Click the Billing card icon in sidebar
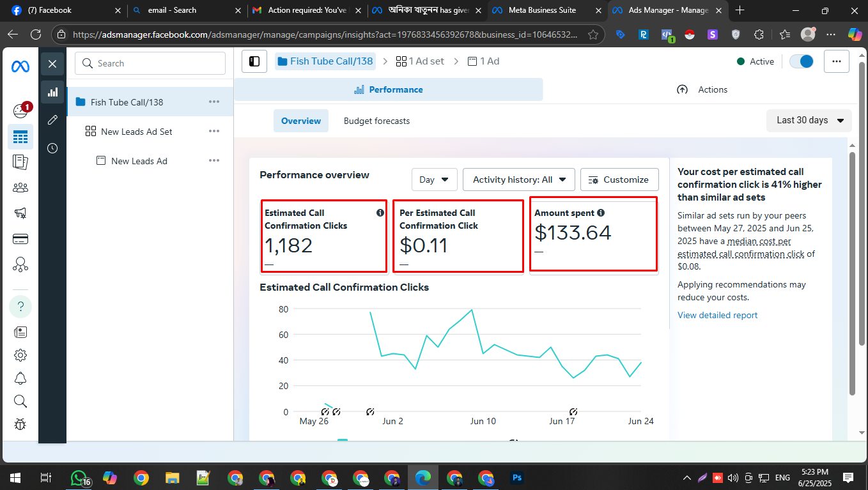 20,239
